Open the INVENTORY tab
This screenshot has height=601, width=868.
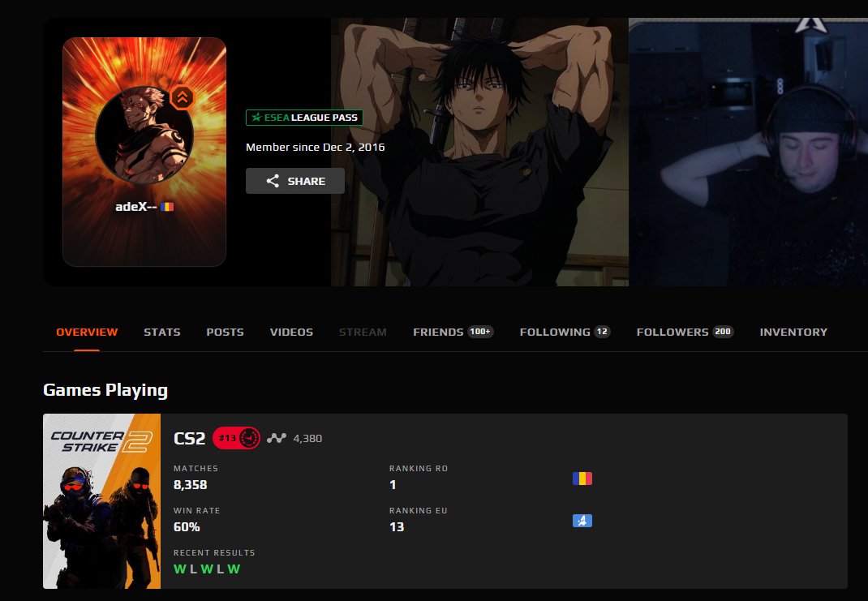click(x=793, y=332)
